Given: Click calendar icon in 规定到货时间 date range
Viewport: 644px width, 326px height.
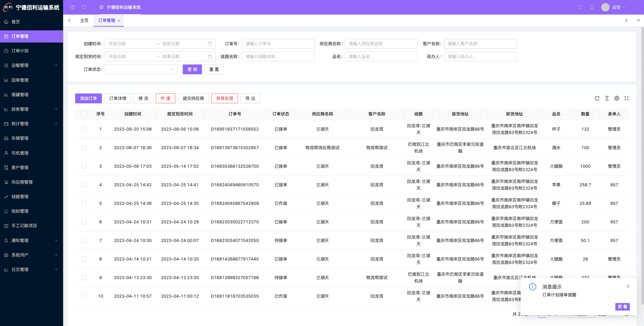Looking at the screenshot, I should coord(210,56).
